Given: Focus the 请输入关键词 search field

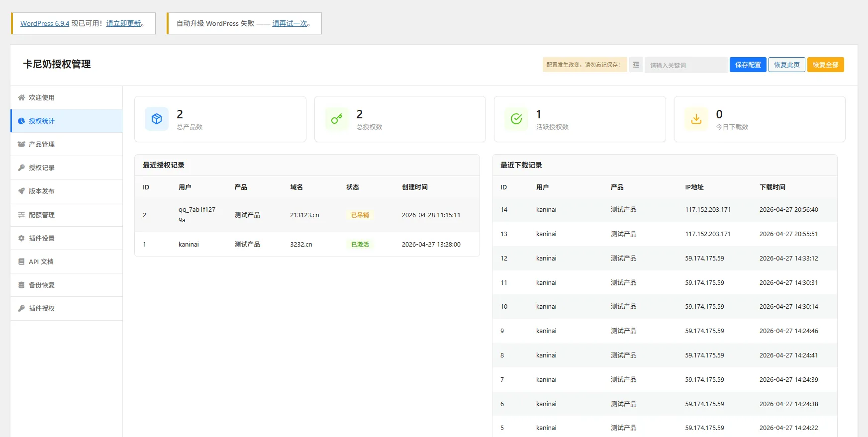Looking at the screenshot, I should click(x=685, y=65).
